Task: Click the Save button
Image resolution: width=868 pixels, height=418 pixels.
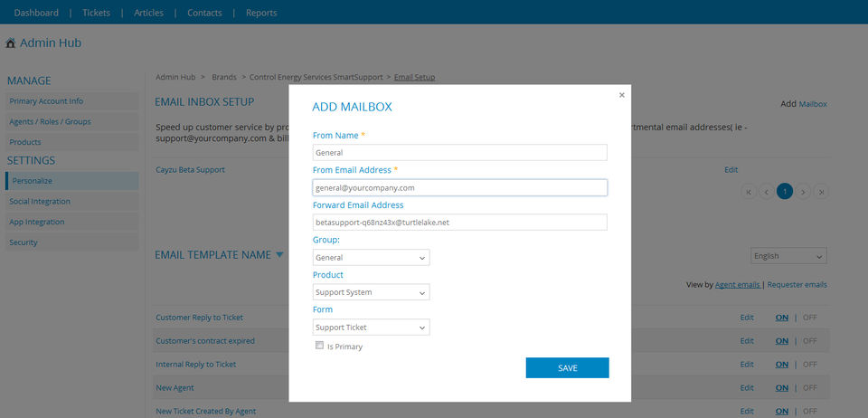Action: coord(567,367)
